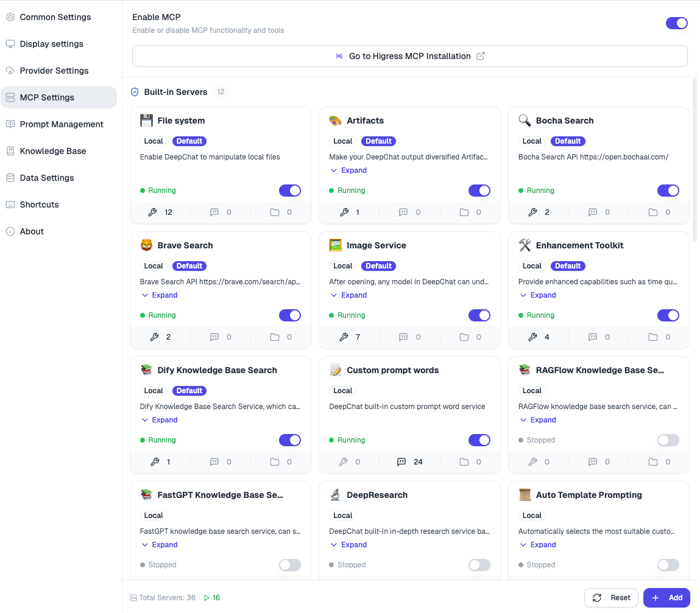This screenshot has height=613, width=700.
Task: Expand the Artifacts description
Action: [x=348, y=170]
